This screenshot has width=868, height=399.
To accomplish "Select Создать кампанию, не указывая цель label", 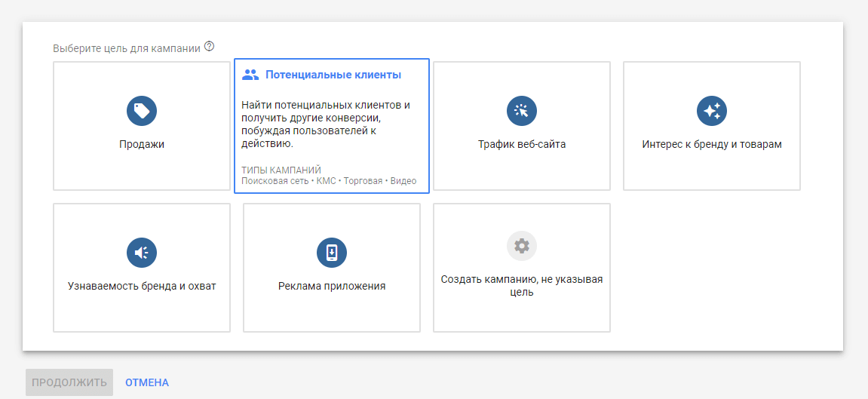I will pyautogui.click(x=521, y=286).
